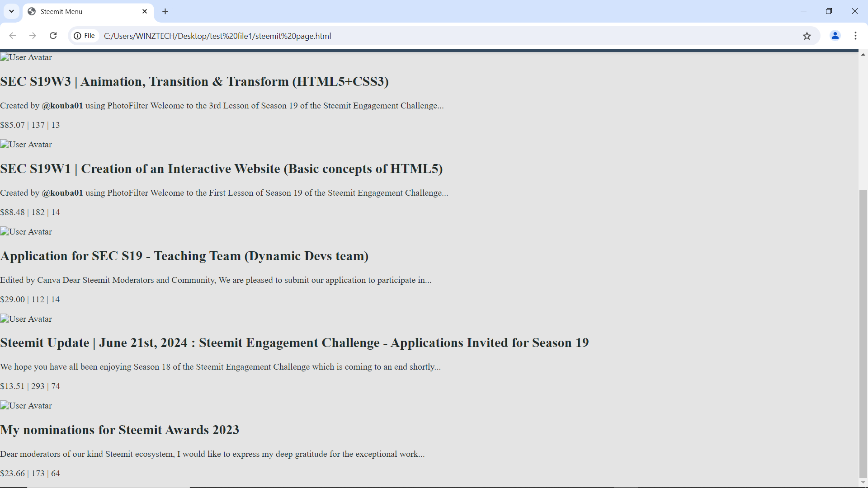Click the address bar with the file path

[x=448, y=36]
